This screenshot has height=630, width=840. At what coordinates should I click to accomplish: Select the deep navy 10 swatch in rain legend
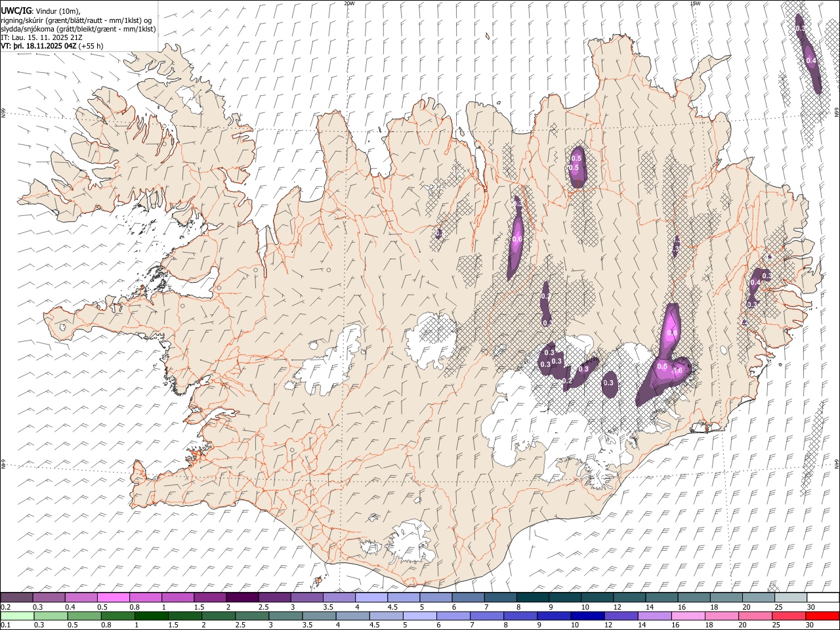coord(587,616)
